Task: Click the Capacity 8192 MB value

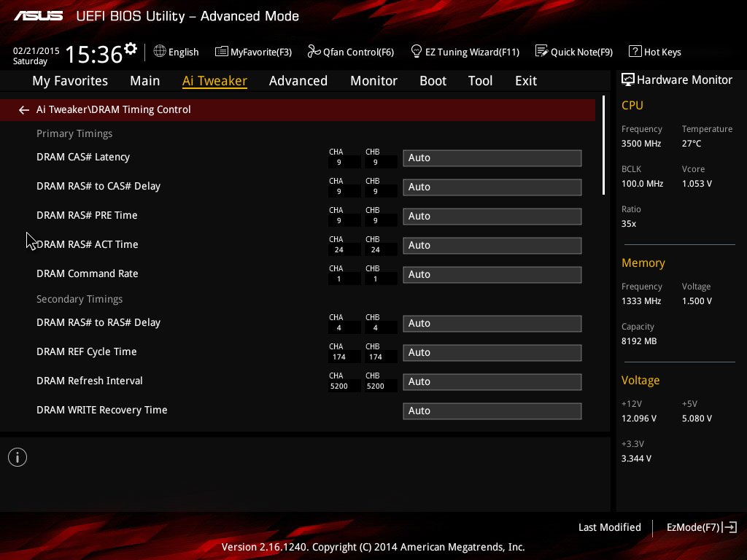Action: (639, 341)
